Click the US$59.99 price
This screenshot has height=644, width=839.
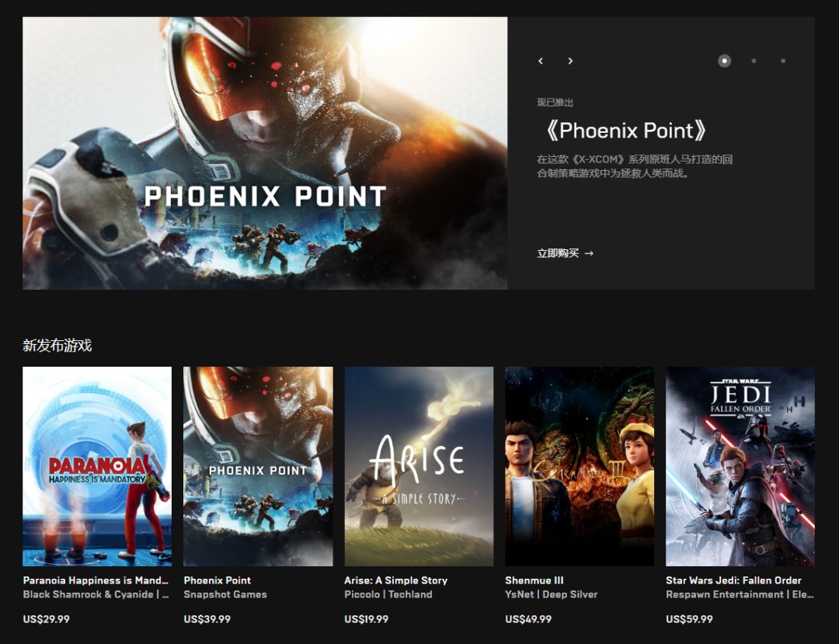pyautogui.click(x=689, y=619)
